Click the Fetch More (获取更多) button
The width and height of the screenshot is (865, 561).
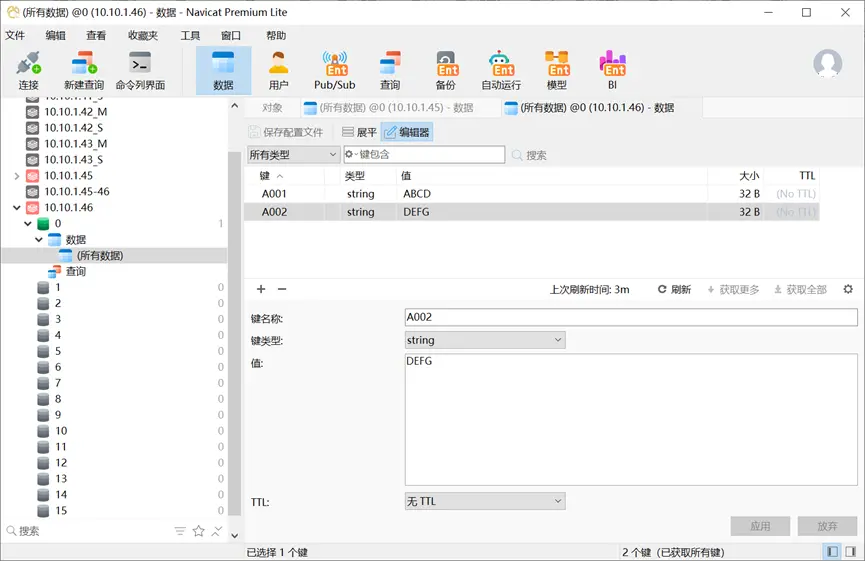click(733, 290)
